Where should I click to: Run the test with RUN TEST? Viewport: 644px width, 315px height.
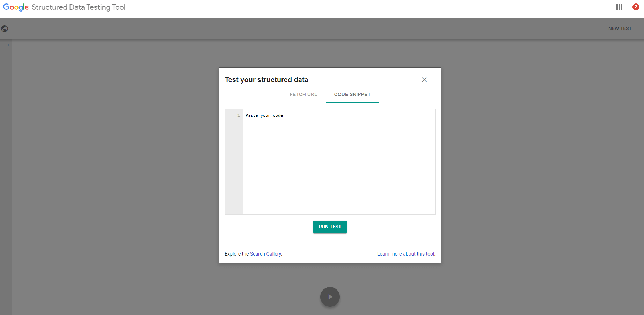(x=330, y=227)
